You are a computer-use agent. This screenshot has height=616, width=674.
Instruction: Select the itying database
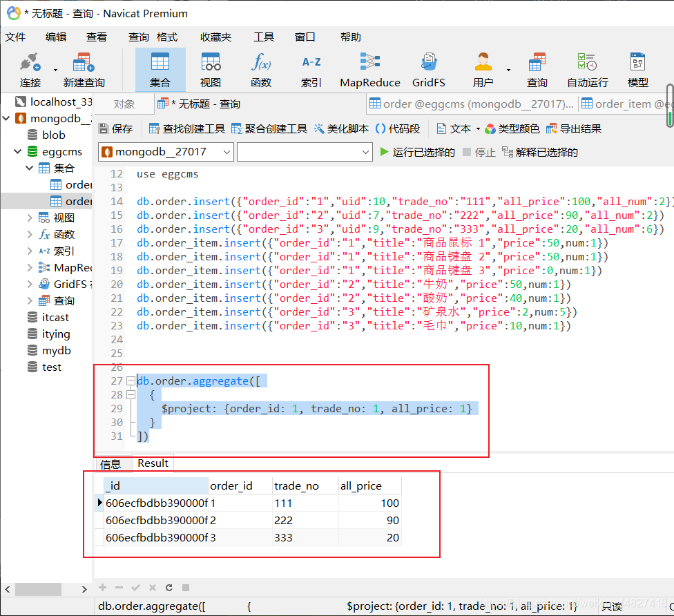pyautogui.click(x=48, y=334)
